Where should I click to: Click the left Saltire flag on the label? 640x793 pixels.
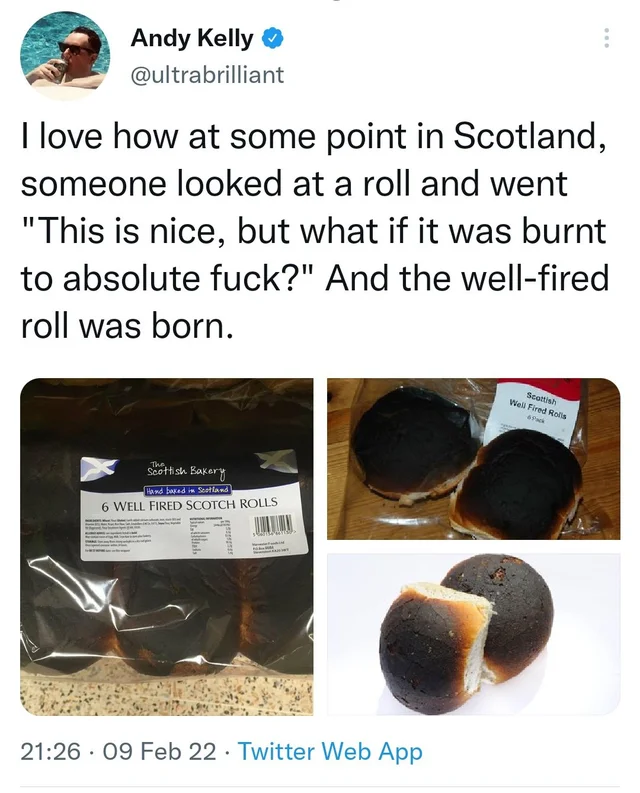tap(98, 470)
